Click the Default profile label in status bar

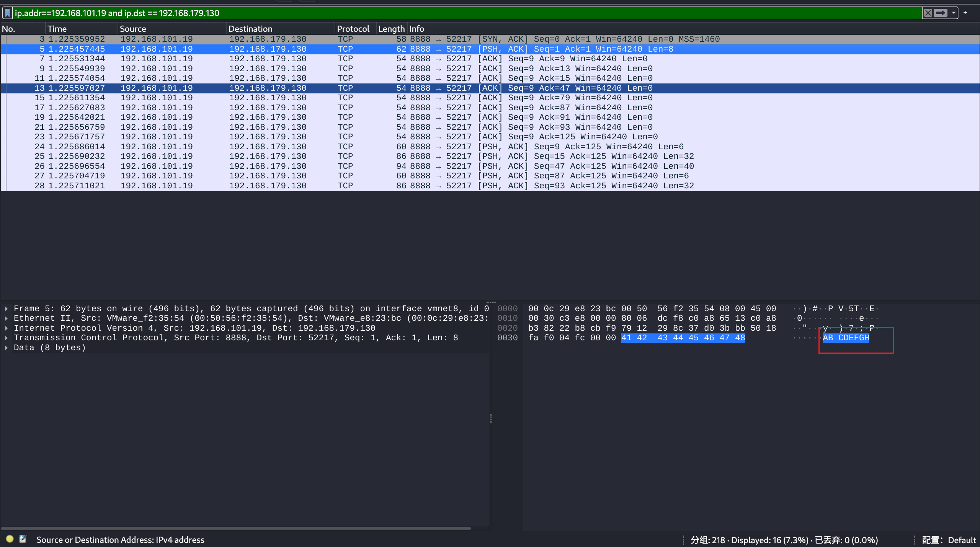(961, 540)
